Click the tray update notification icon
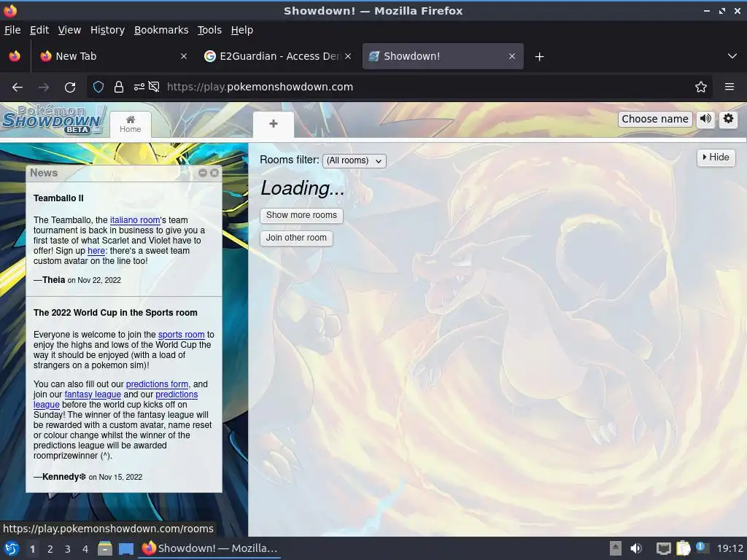This screenshot has width=747, height=560. point(702,548)
